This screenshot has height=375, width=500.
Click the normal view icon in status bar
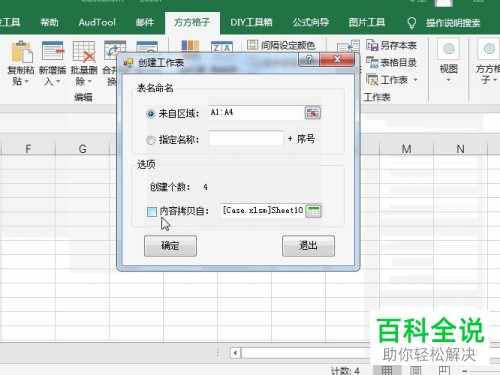pos(386,370)
